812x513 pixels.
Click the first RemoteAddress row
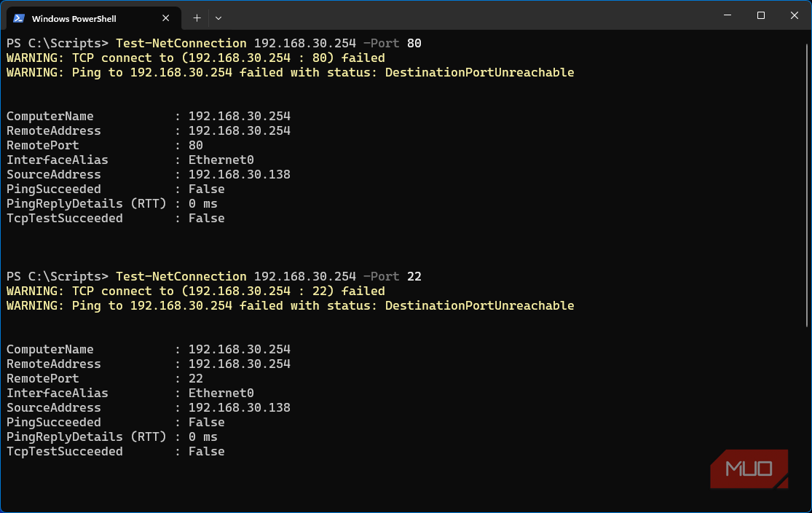coord(149,130)
